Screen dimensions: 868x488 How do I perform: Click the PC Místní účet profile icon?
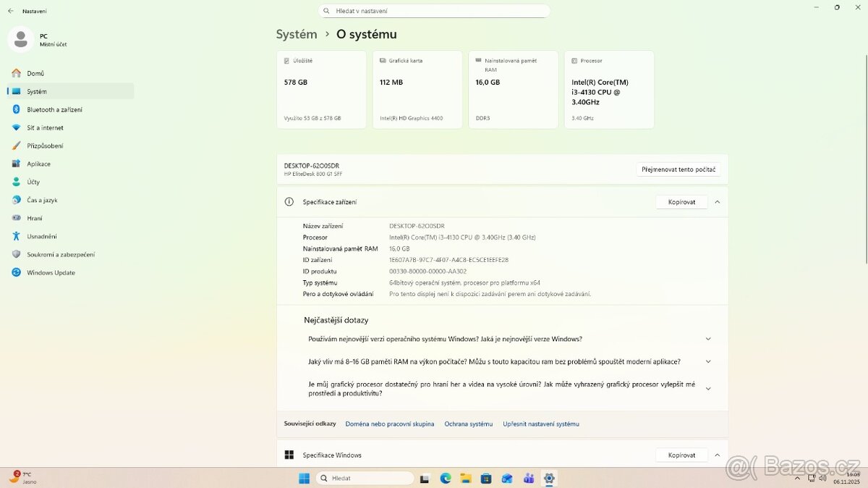point(20,38)
